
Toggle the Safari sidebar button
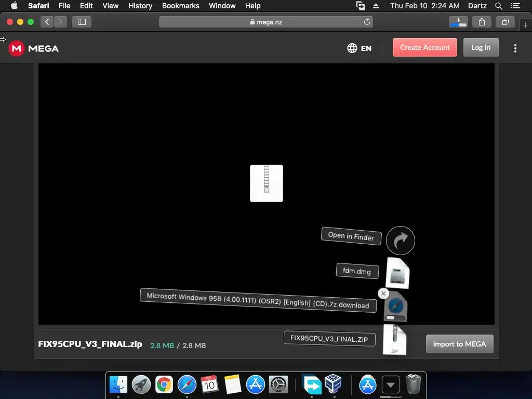(x=82, y=22)
